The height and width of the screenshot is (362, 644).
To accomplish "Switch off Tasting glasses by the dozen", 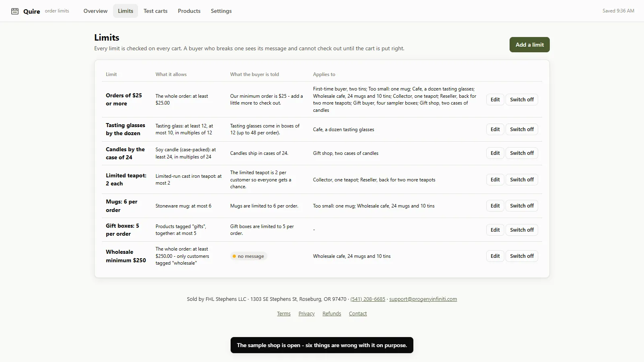I will [522, 129].
